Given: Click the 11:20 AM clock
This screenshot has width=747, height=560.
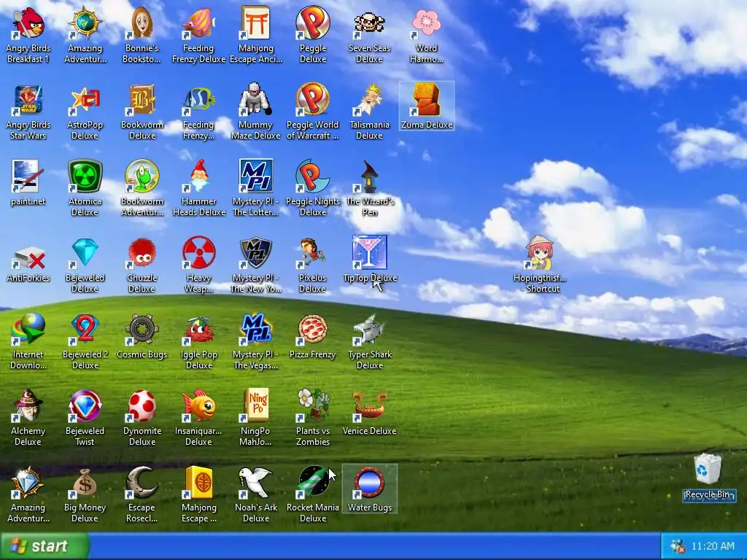Looking at the screenshot, I should [713, 546].
